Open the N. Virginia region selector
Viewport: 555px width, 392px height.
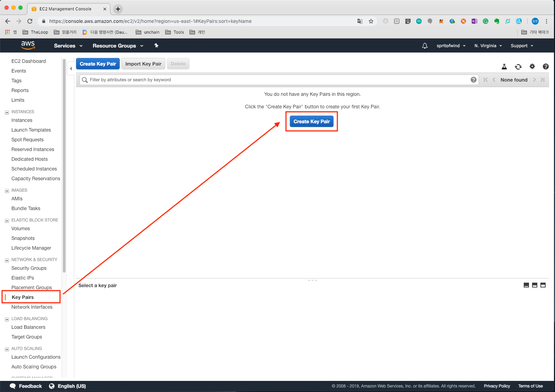tap(488, 46)
